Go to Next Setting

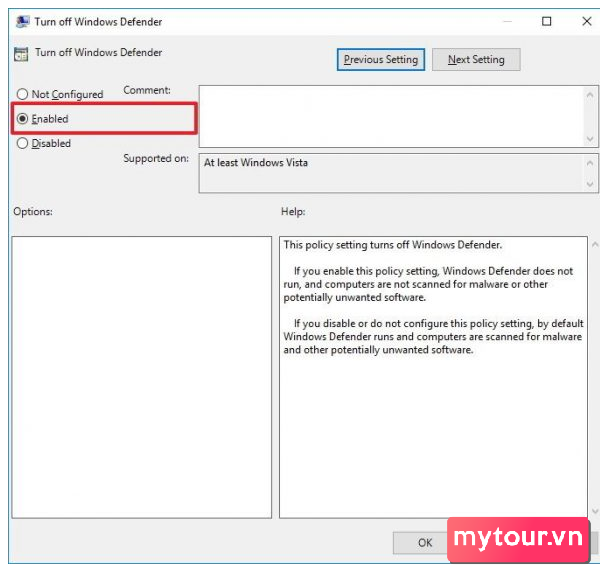[x=476, y=59]
